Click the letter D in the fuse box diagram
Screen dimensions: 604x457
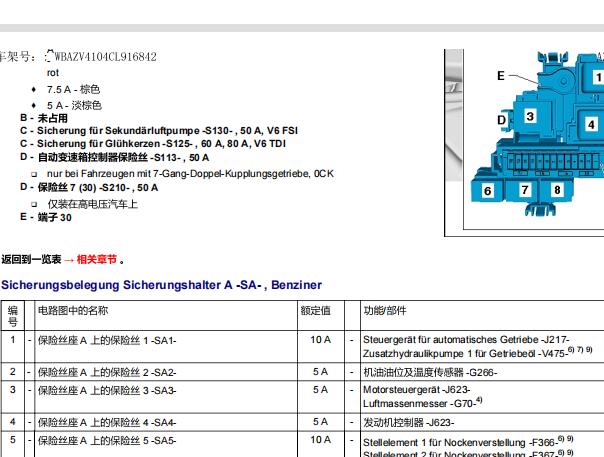(x=501, y=120)
